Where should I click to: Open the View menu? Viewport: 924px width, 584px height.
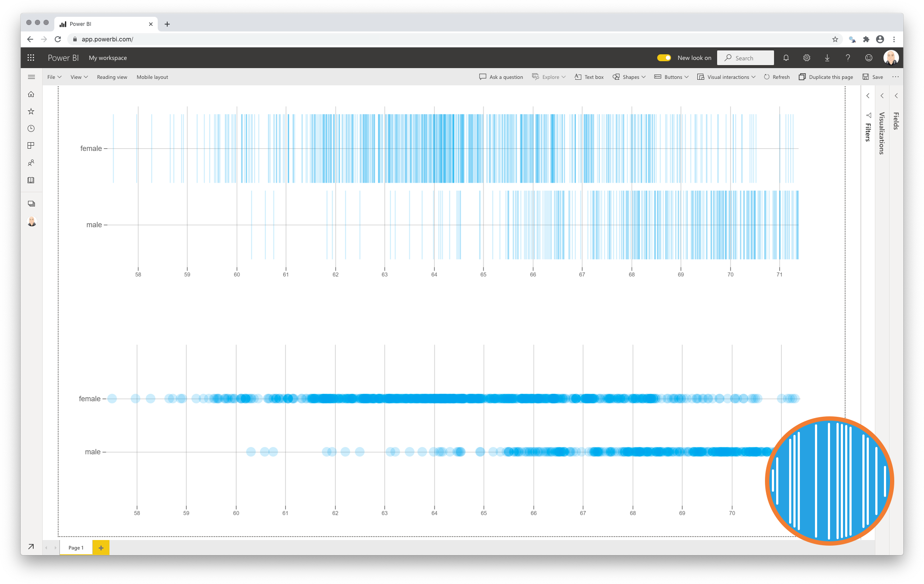click(78, 77)
